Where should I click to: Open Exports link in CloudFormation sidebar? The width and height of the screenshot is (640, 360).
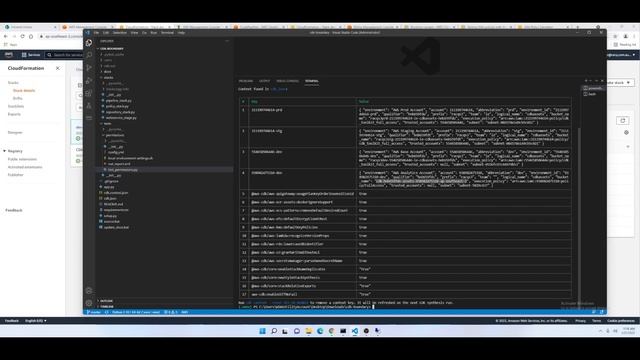14,114
